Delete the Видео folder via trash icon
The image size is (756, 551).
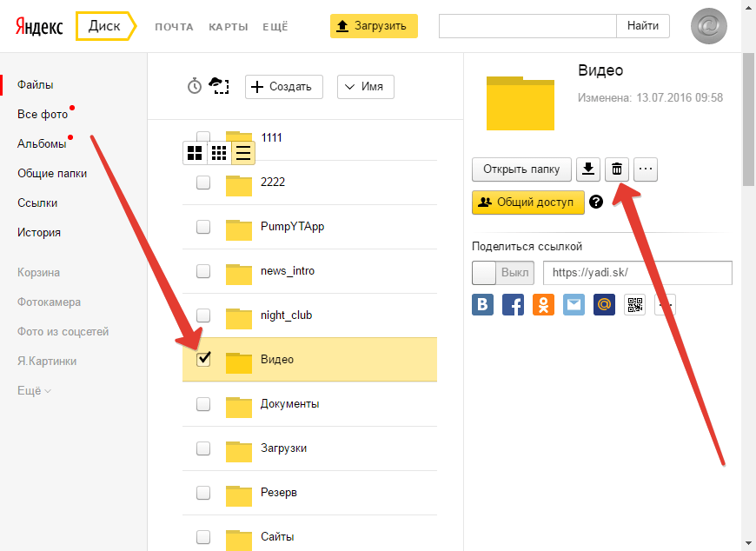click(617, 169)
